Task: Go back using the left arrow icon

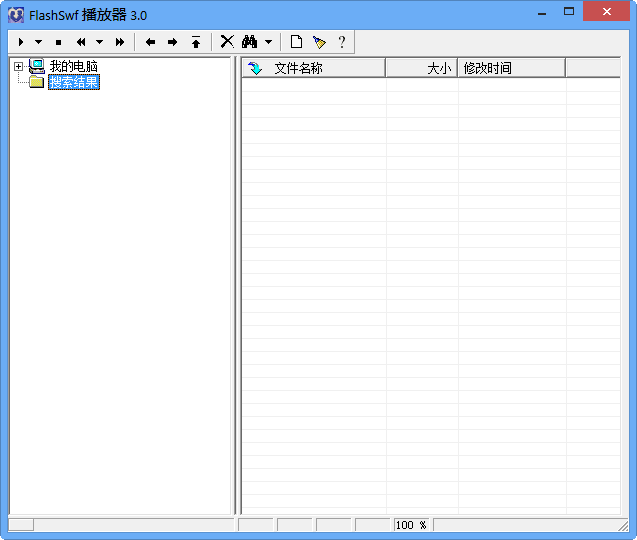Action: click(150, 42)
